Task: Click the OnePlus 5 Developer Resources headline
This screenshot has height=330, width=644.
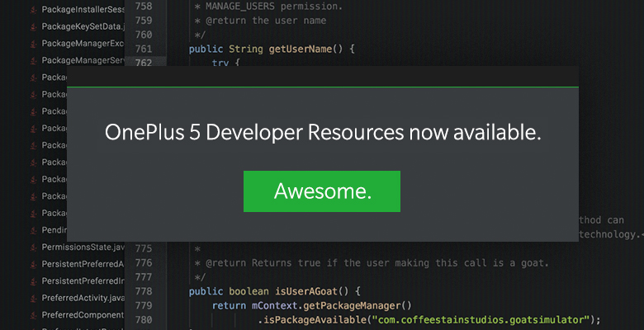Action: (x=323, y=133)
